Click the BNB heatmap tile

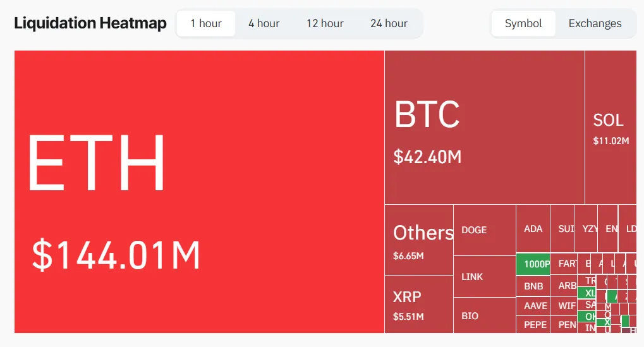[533, 286]
